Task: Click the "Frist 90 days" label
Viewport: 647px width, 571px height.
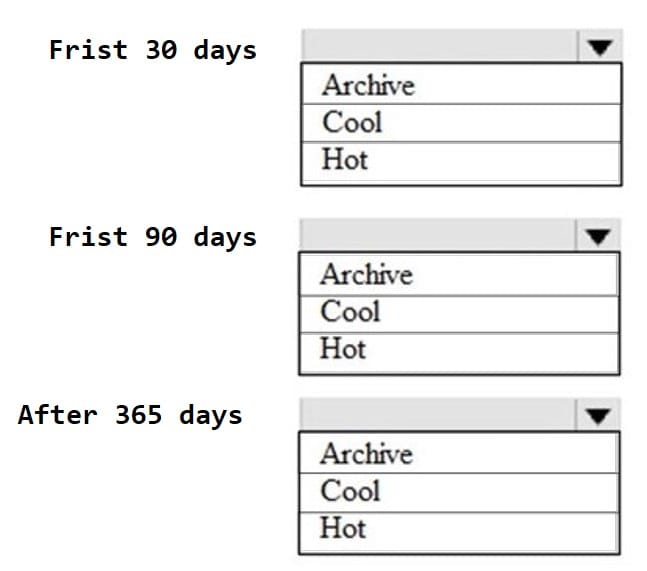Action: tap(152, 237)
